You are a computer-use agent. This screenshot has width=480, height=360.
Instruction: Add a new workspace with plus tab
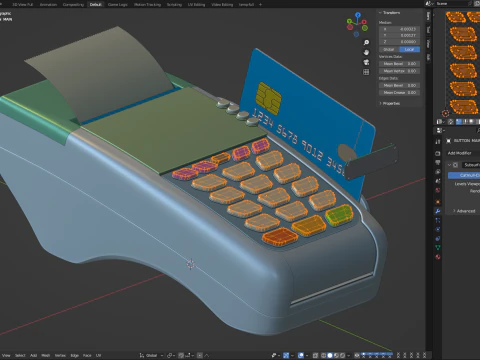260,4
